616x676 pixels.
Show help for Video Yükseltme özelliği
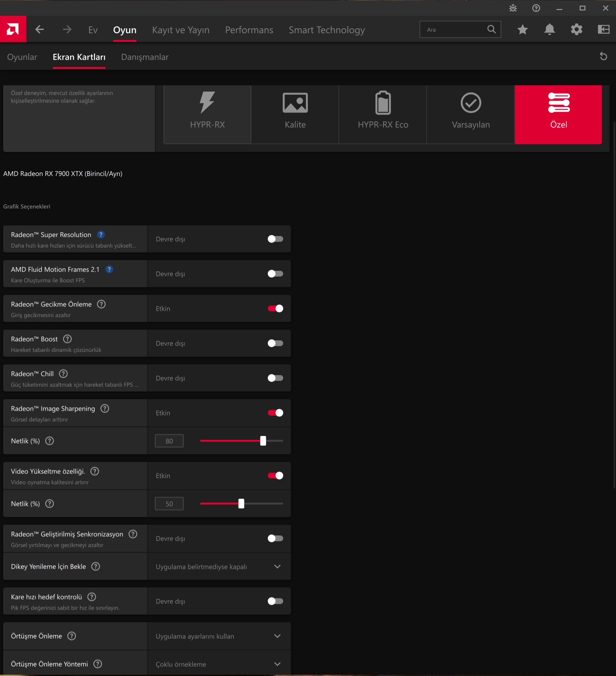[x=95, y=471]
